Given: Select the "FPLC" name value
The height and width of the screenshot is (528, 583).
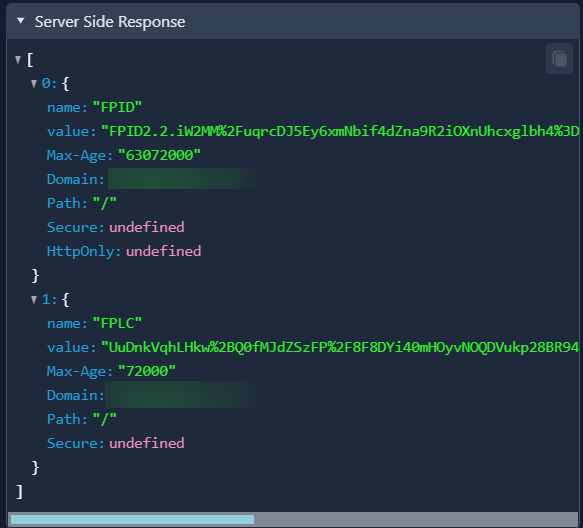Looking at the screenshot, I should tap(117, 323).
